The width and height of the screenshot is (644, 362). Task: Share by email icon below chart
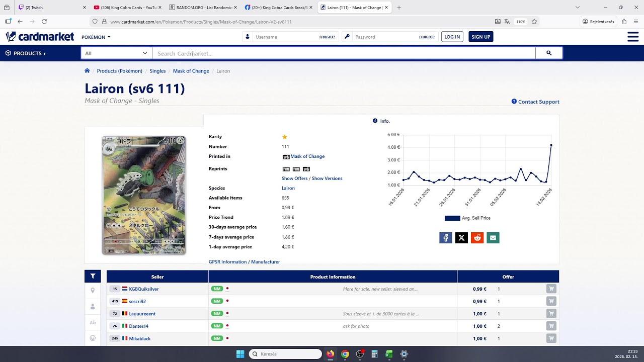pos(493,238)
